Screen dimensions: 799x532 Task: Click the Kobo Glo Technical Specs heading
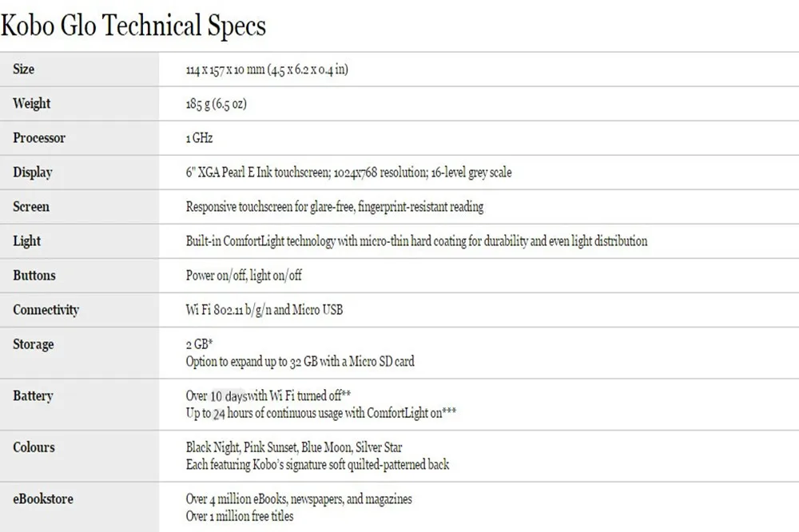coord(133,26)
